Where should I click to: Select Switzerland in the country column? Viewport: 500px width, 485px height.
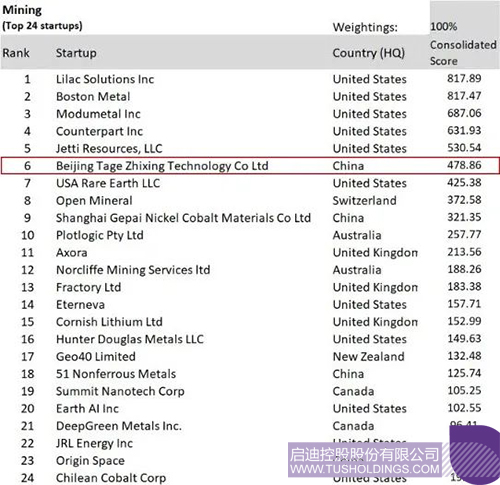click(364, 200)
